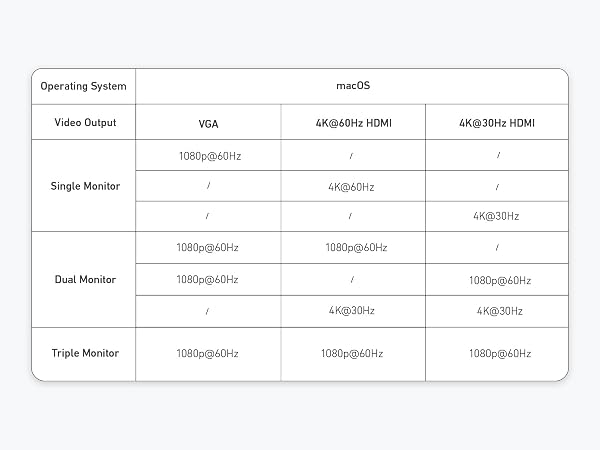
Task: Click Triple Monitor 1080p@60Hz under 4K@30Hz HDMI
Action: click(x=497, y=354)
